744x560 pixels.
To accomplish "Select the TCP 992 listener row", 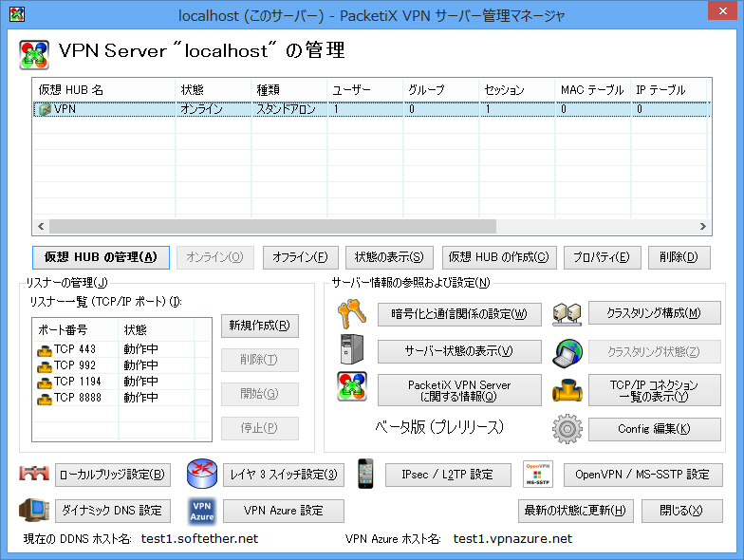I will [122, 365].
